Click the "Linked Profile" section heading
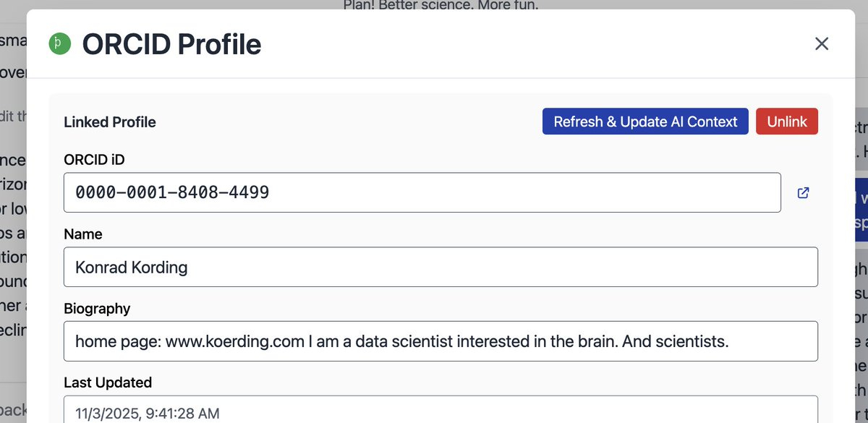Viewport: 868px width, 423px height. pyautogui.click(x=110, y=122)
